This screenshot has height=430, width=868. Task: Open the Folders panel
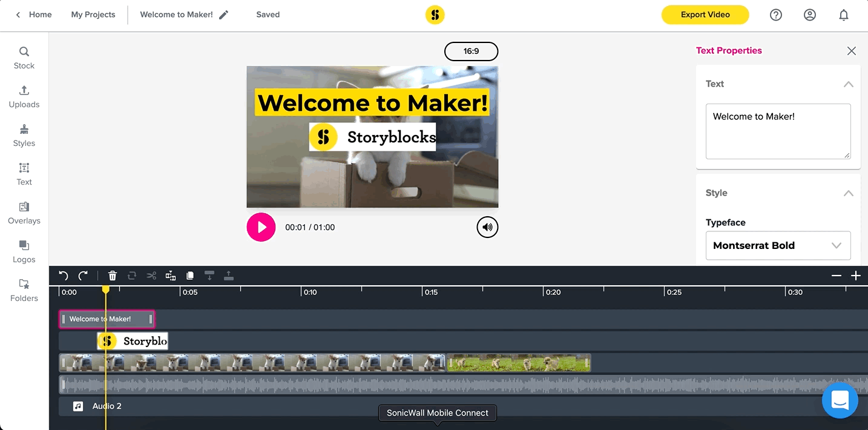tap(24, 291)
